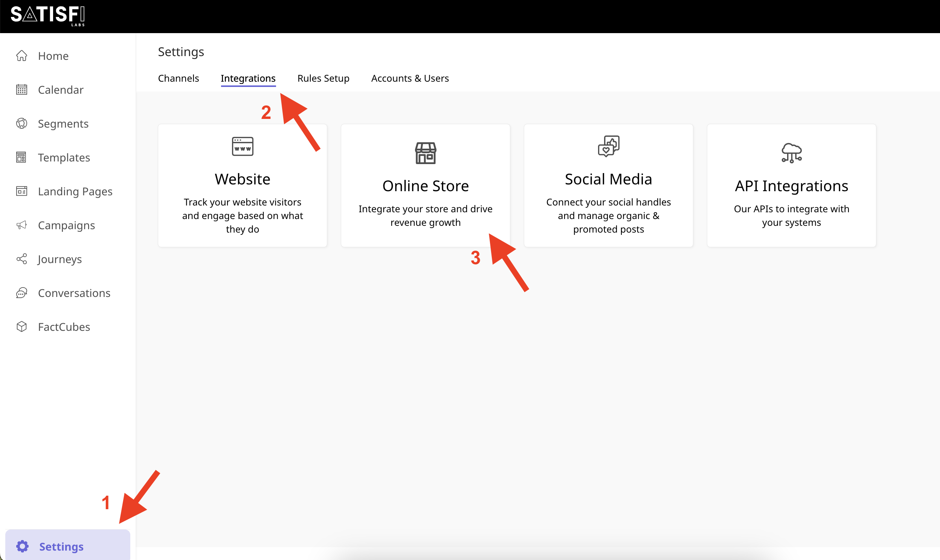Click the Journeys share-node icon
Screen dimensions: 940x560
point(21,259)
